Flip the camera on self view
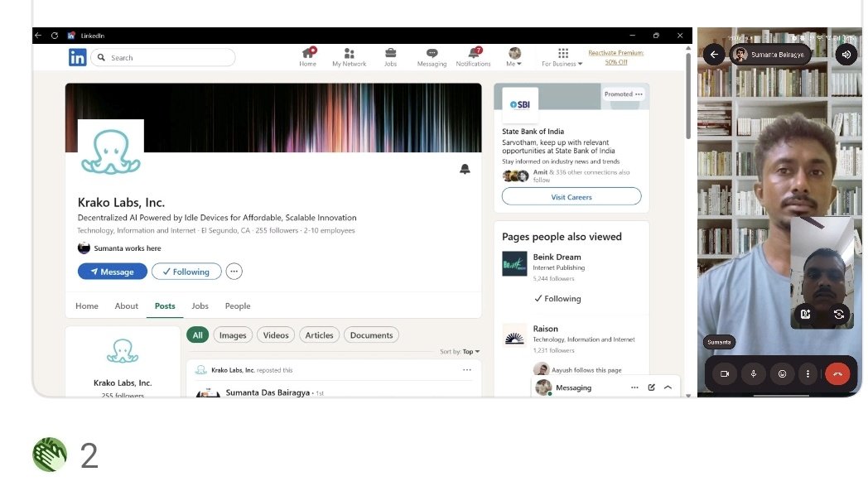The height and width of the screenshot is (491, 868). (839, 315)
